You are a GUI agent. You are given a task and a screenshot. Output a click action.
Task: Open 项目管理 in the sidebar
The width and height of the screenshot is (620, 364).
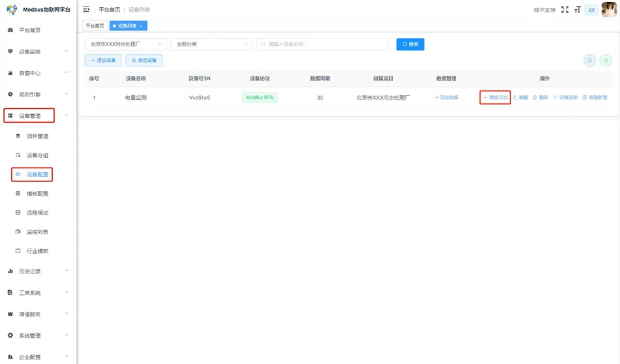[37, 136]
